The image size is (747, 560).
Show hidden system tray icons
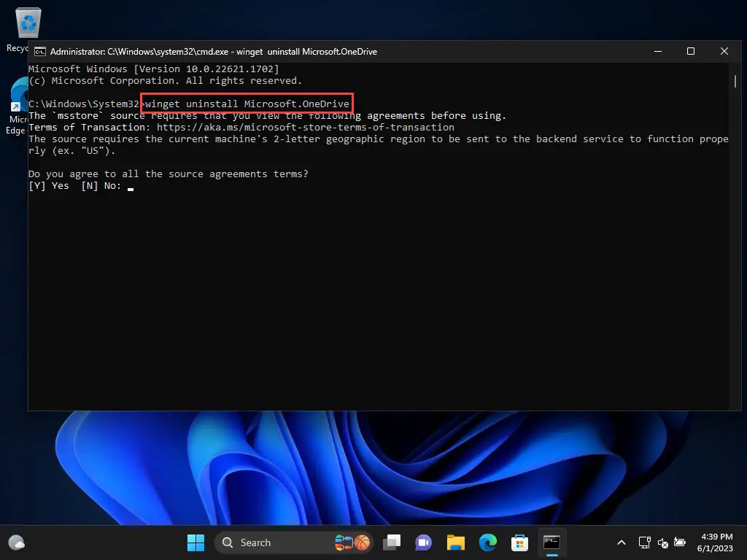coord(622,542)
